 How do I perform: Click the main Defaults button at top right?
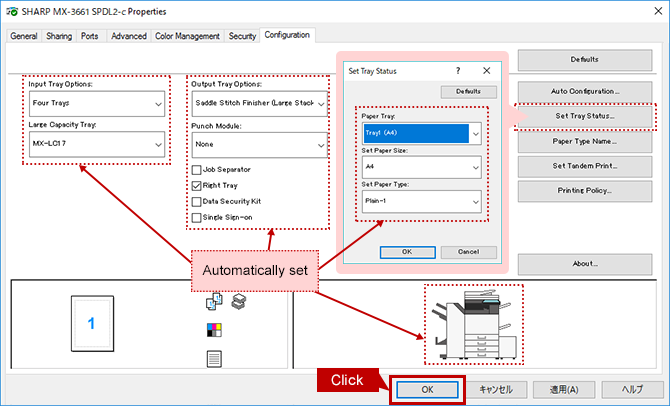tap(585, 60)
